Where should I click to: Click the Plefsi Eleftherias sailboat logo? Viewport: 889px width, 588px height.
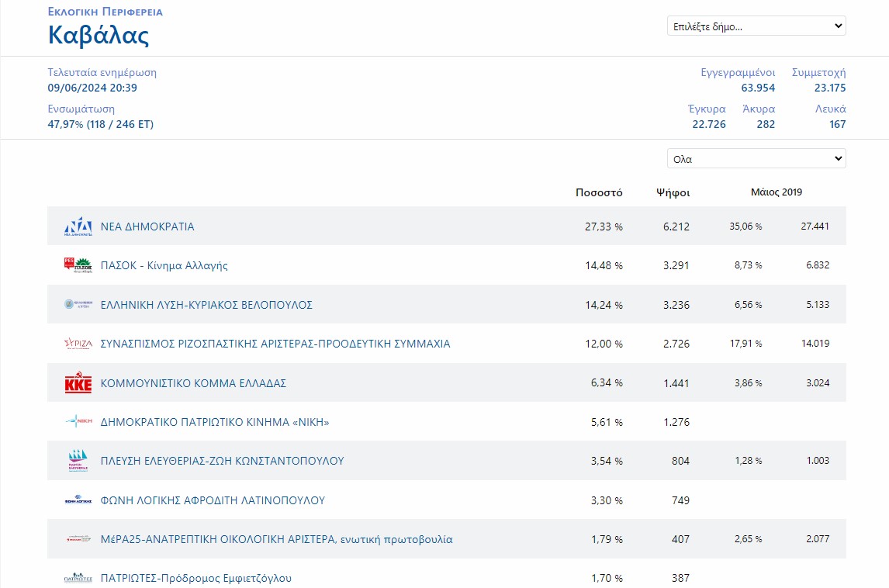(78, 461)
